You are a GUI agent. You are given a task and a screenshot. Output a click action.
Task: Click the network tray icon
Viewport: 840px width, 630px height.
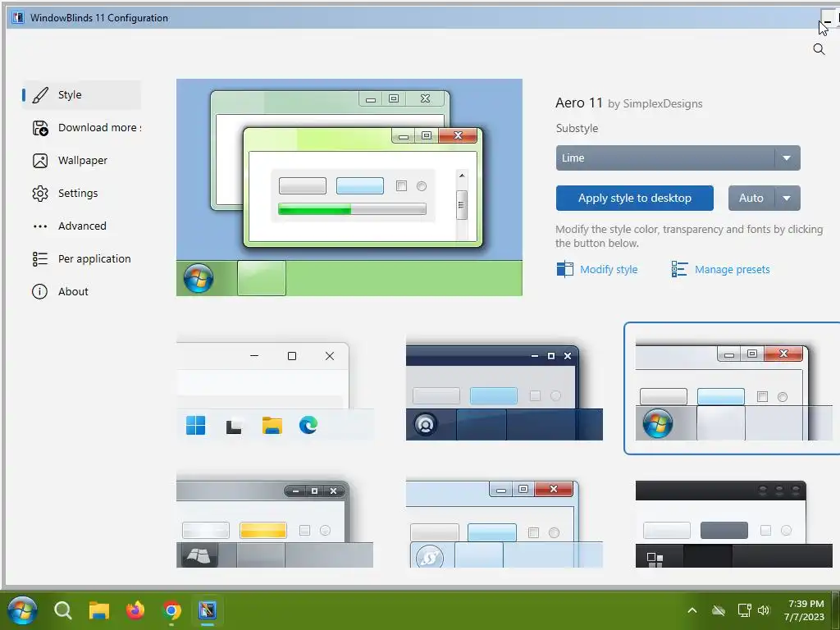tap(744, 610)
